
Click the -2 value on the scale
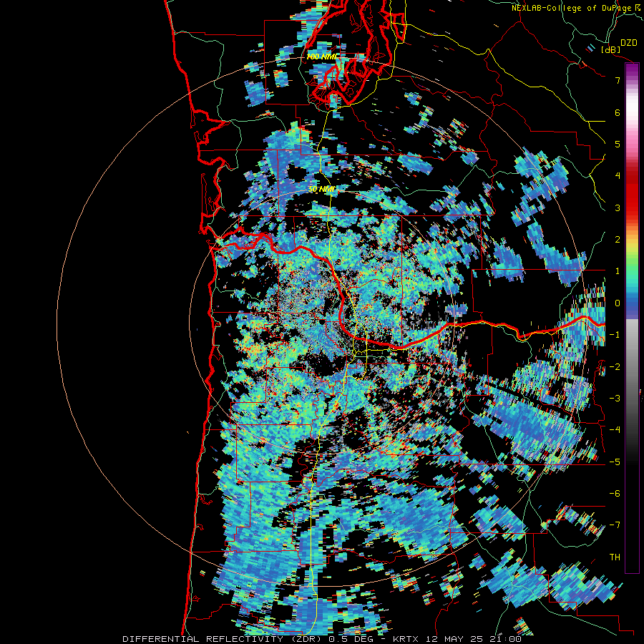pyautogui.click(x=615, y=367)
